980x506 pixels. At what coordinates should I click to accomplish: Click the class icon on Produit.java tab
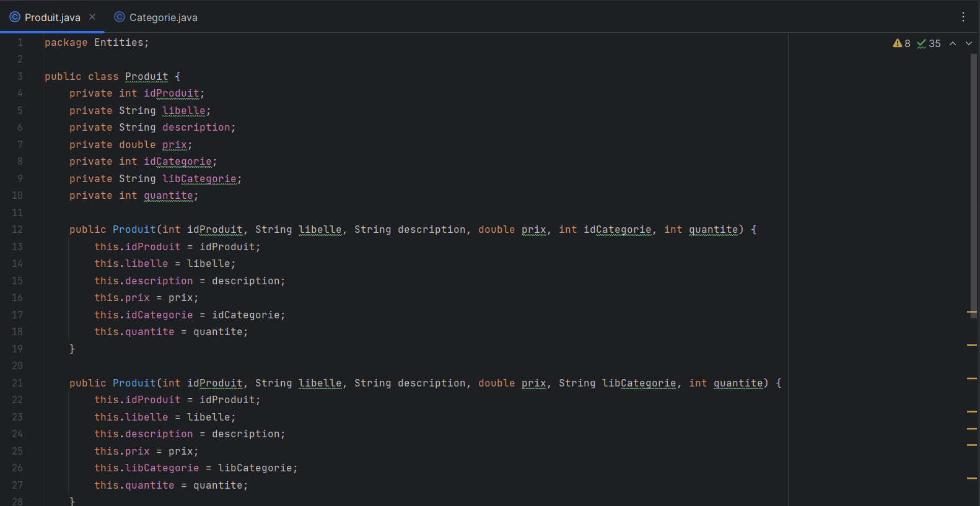pyautogui.click(x=15, y=17)
